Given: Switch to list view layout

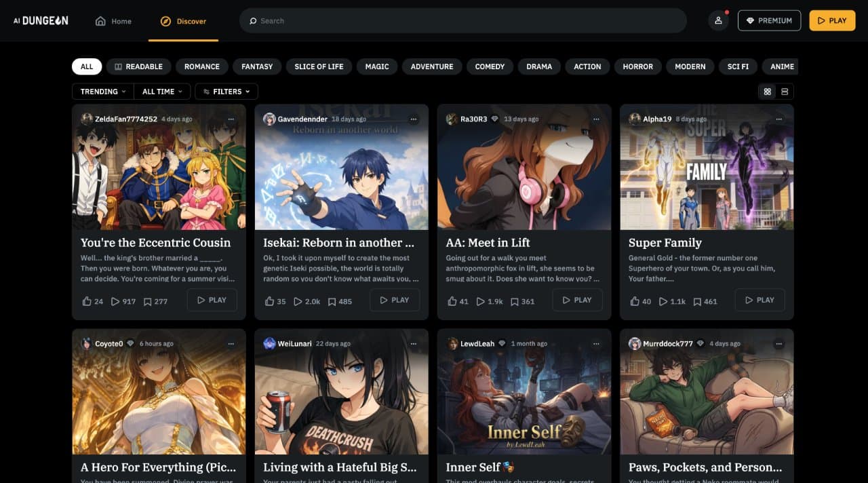Looking at the screenshot, I should pyautogui.click(x=785, y=92).
